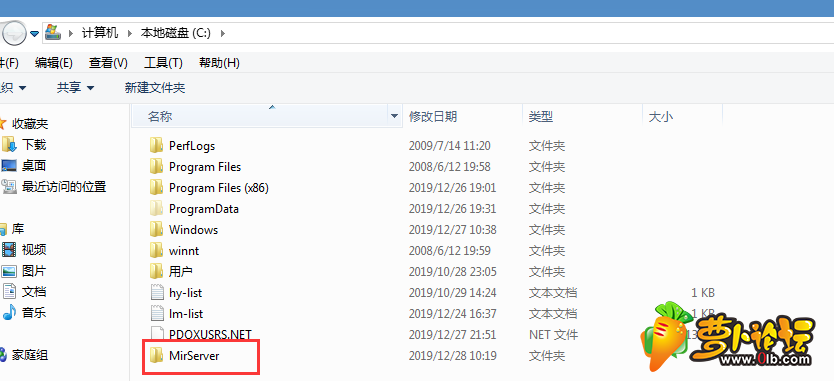Click the ProgramData folder name
This screenshot has height=381, width=834.
(204, 209)
